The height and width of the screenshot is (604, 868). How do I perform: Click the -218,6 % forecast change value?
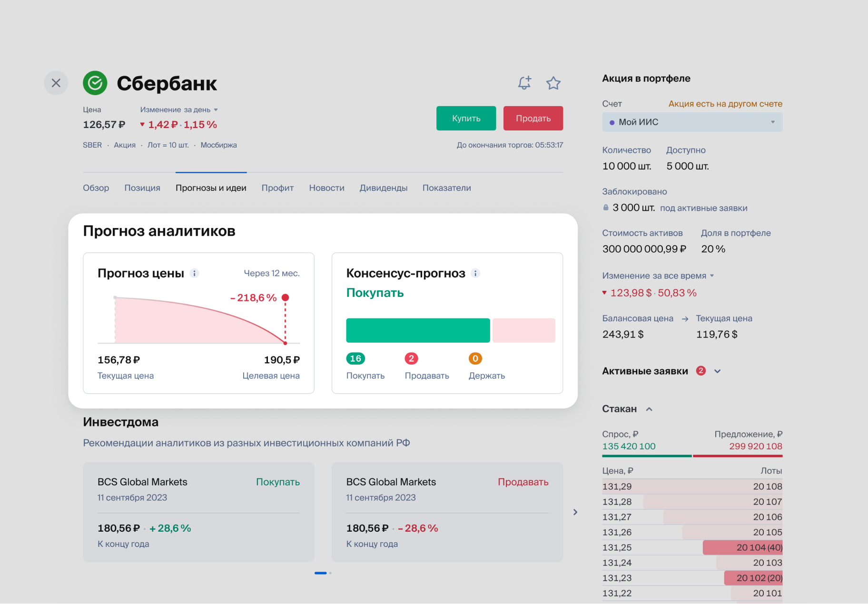point(254,298)
